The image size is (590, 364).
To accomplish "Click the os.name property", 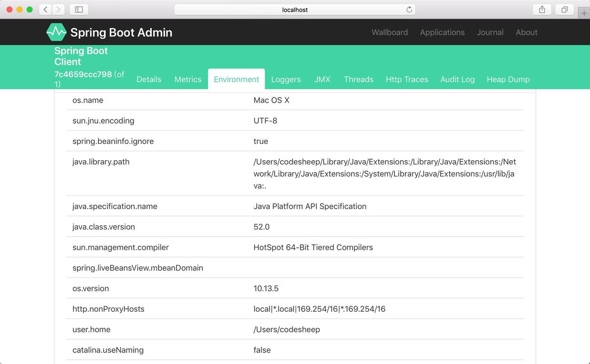I will (88, 100).
